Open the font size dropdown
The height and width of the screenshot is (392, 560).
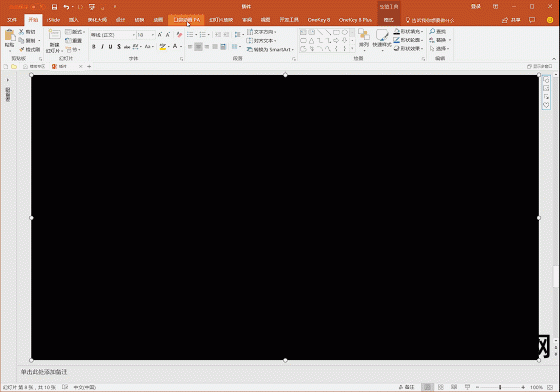point(153,35)
